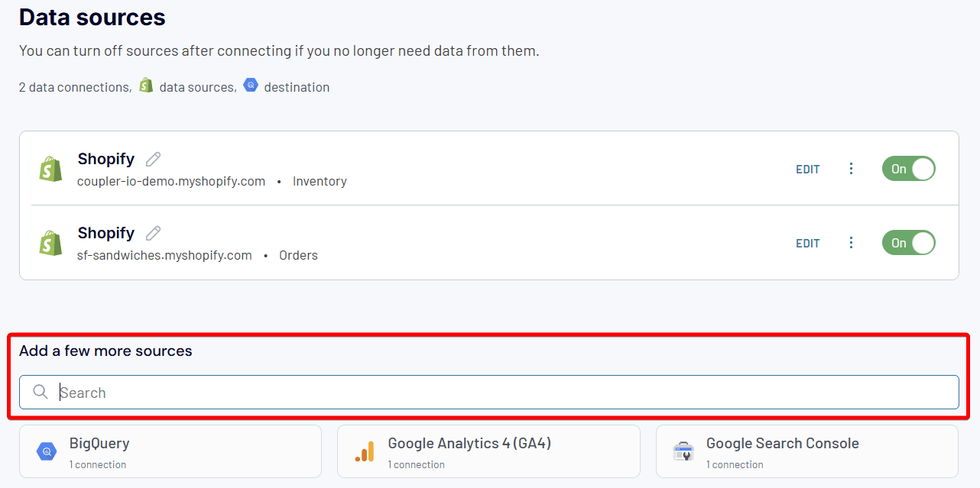Select the Google Analytics 4 (GA4) card
980x488 pixels.
488,451
